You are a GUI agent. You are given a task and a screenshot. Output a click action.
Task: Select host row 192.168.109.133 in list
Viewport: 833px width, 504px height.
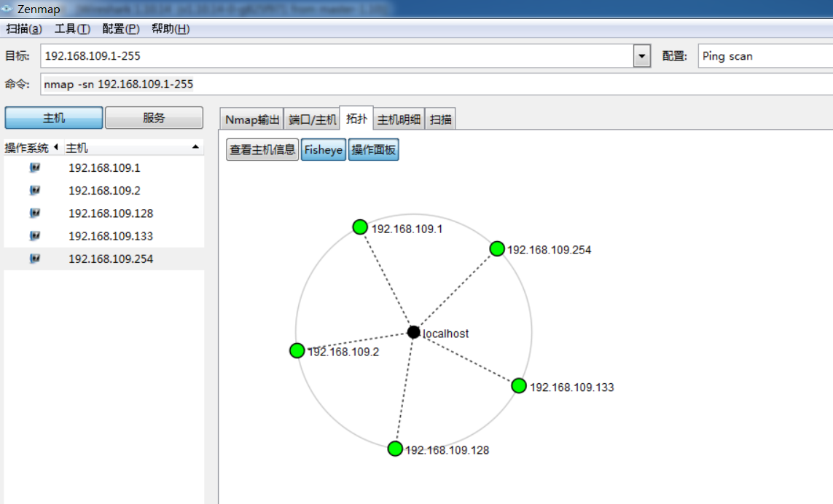[104, 236]
